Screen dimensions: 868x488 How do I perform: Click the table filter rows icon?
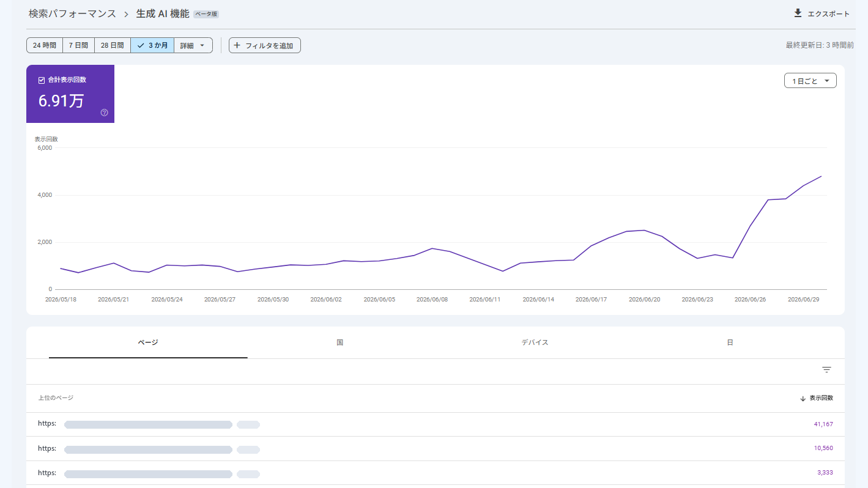(x=826, y=370)
